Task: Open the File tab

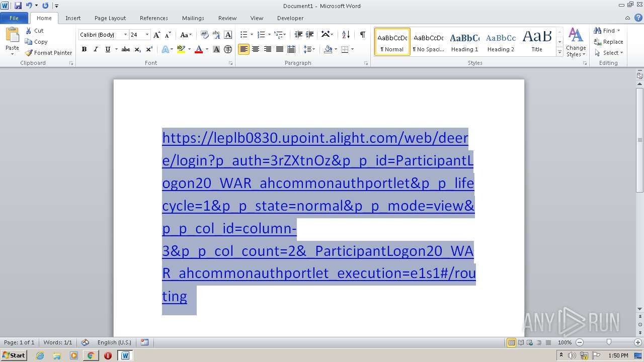Action: point(14,18)
